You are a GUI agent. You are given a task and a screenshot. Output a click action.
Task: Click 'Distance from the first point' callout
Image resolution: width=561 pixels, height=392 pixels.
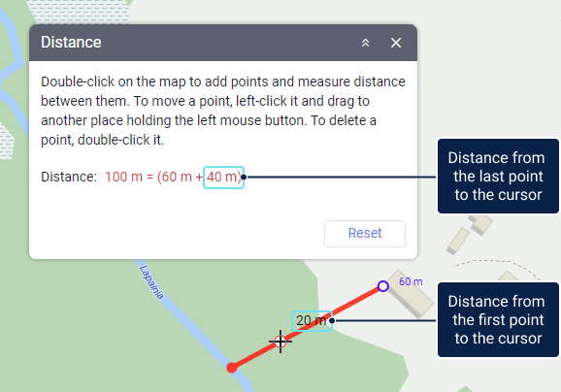point(498,320)
